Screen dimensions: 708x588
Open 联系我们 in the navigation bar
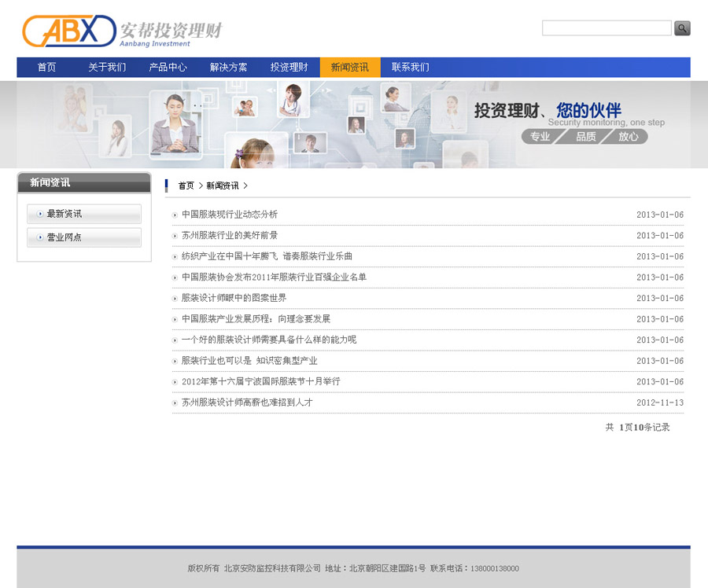point(411,68)
